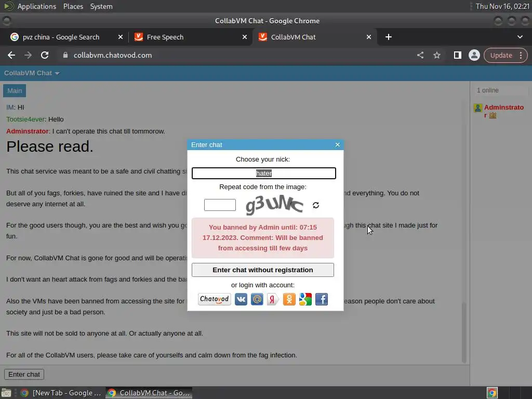The width and height of the screenshot is (532, 399).
Task: Click the 1 online counter text
Action: point(487,90)
